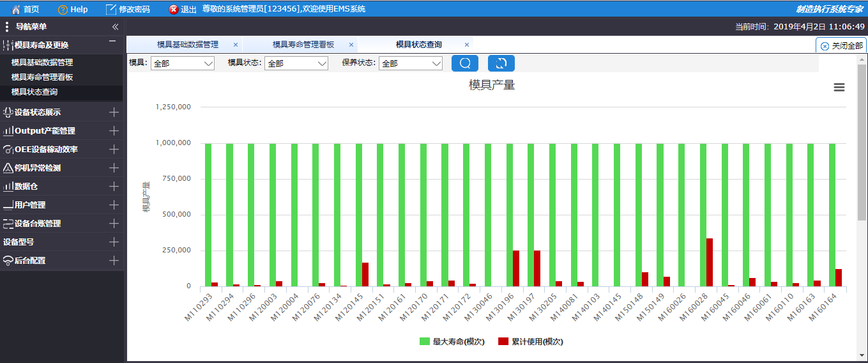Click the home icon labeled 首页
Screen dimensions: 868x363
(x=16, y=10)
